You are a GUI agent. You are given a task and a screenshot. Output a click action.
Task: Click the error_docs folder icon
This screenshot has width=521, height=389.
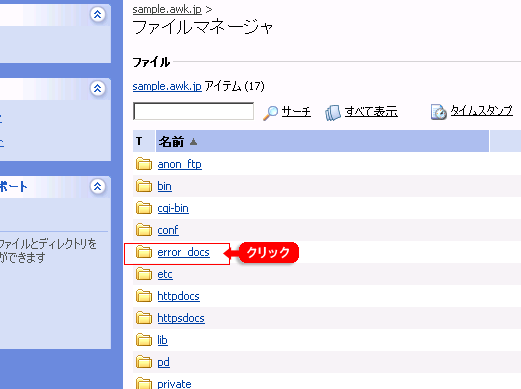click(144, 252)
